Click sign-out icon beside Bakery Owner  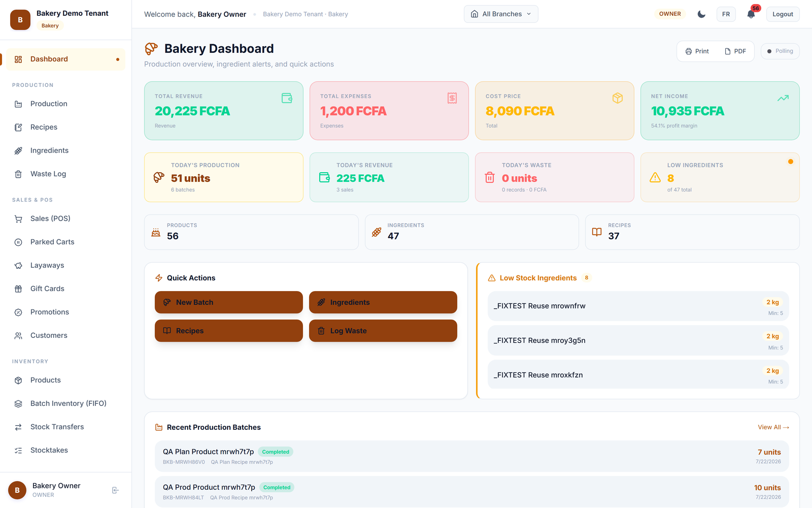[115, 490]
